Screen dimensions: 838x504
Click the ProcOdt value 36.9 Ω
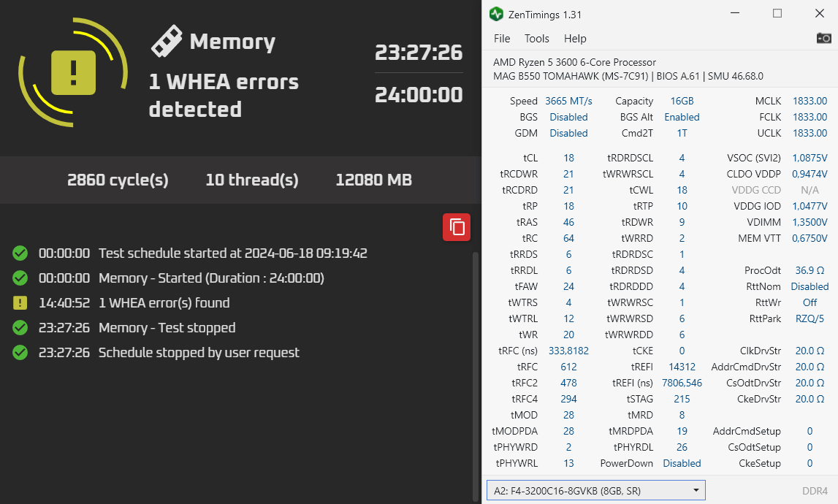pyautogui.click(x=810, y=270)
